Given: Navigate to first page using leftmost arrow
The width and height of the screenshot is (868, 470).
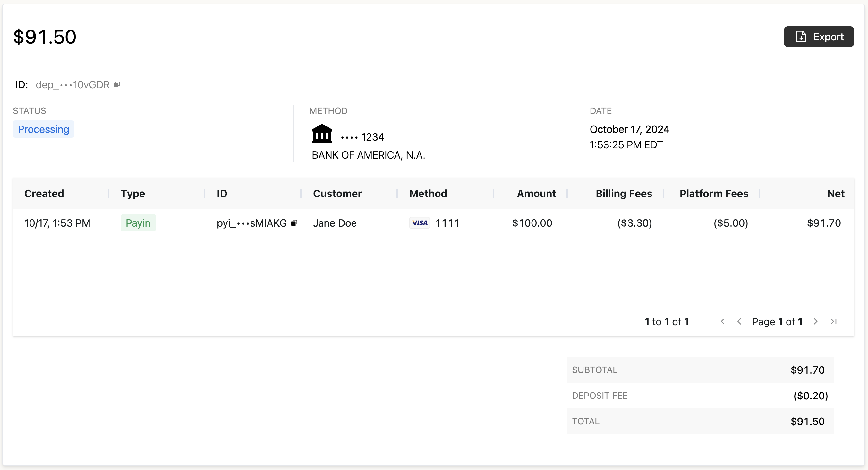Looking at the screenshot, I should coord(720,321).
